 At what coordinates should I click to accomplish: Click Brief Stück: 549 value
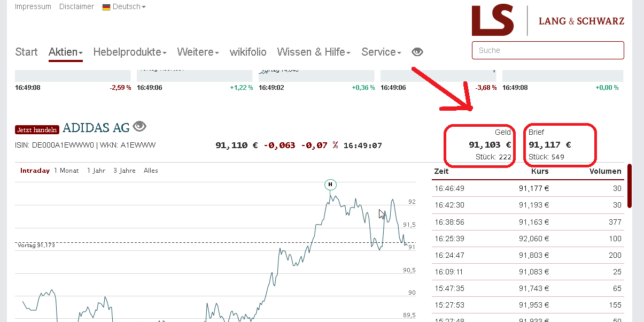pyautogui.click(x=546, y=157)
